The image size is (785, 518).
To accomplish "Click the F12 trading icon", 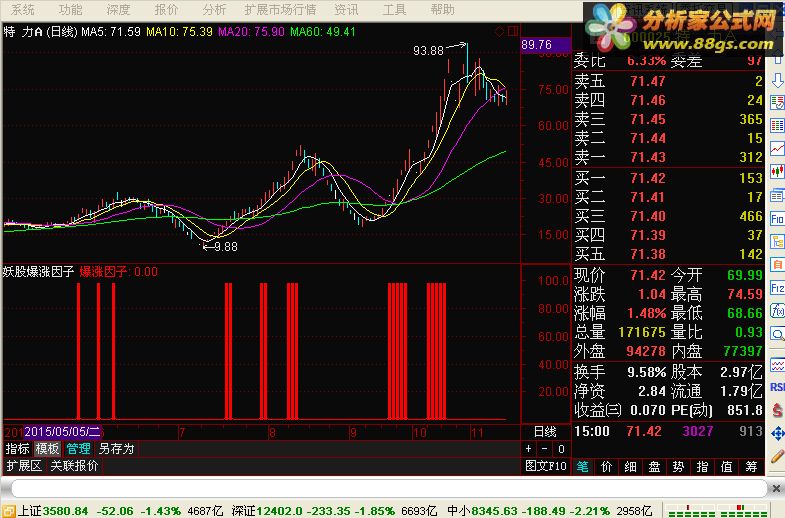I will (x=777, y=288).
